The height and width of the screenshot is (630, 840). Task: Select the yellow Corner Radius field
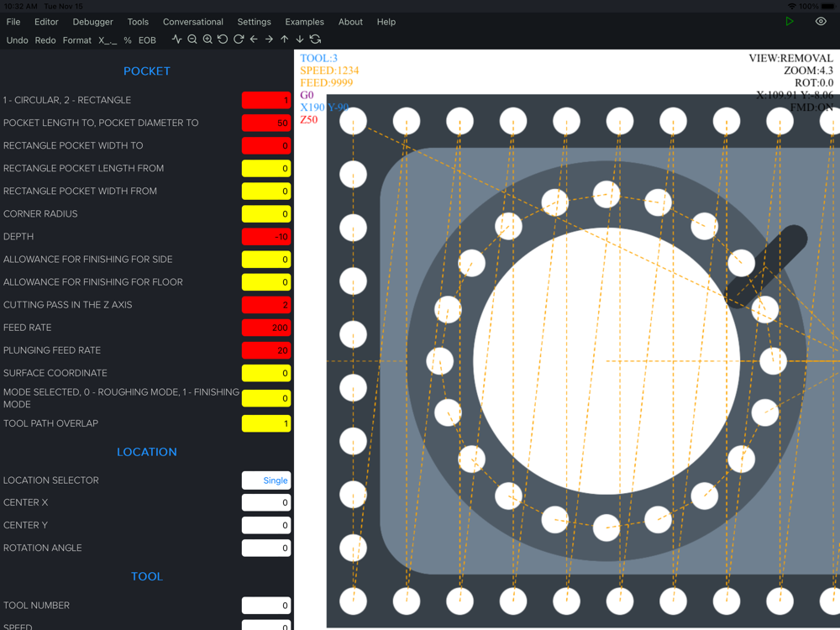266,214
